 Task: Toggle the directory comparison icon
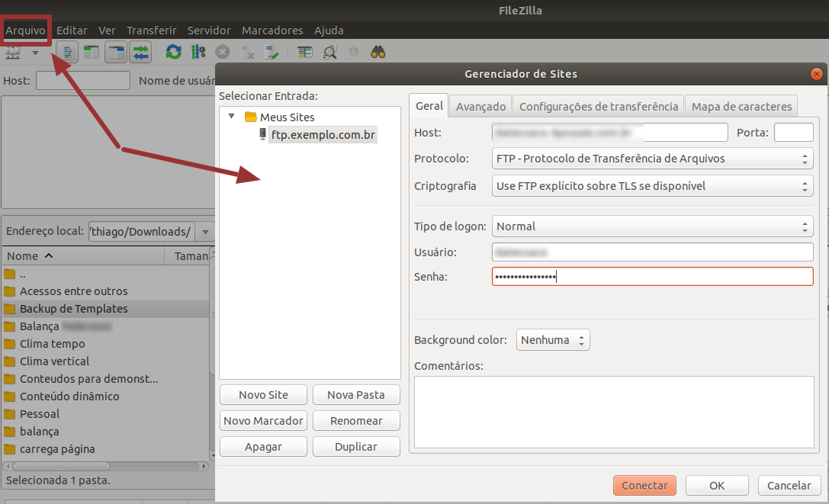[x=330, y=53]
